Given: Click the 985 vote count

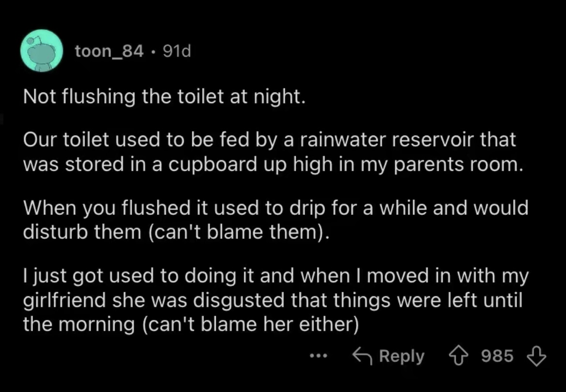Looking at the screenshot, I should coord(497,357).
